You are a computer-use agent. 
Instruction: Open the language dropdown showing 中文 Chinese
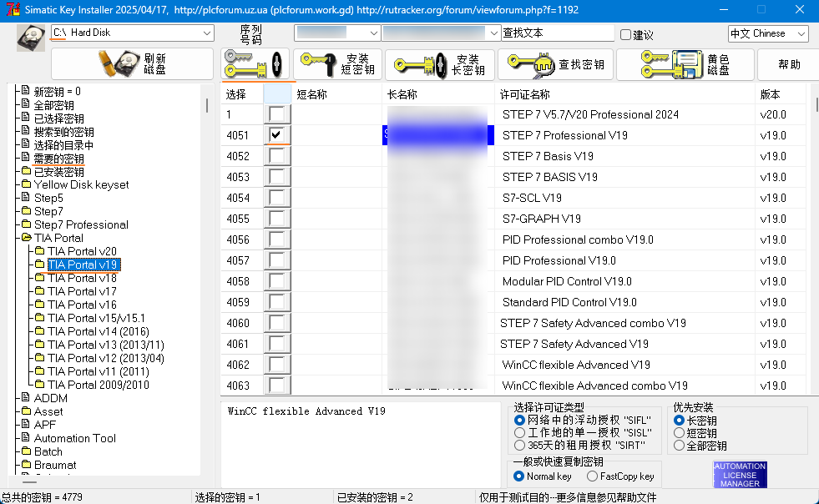click(x=767, y=33)
